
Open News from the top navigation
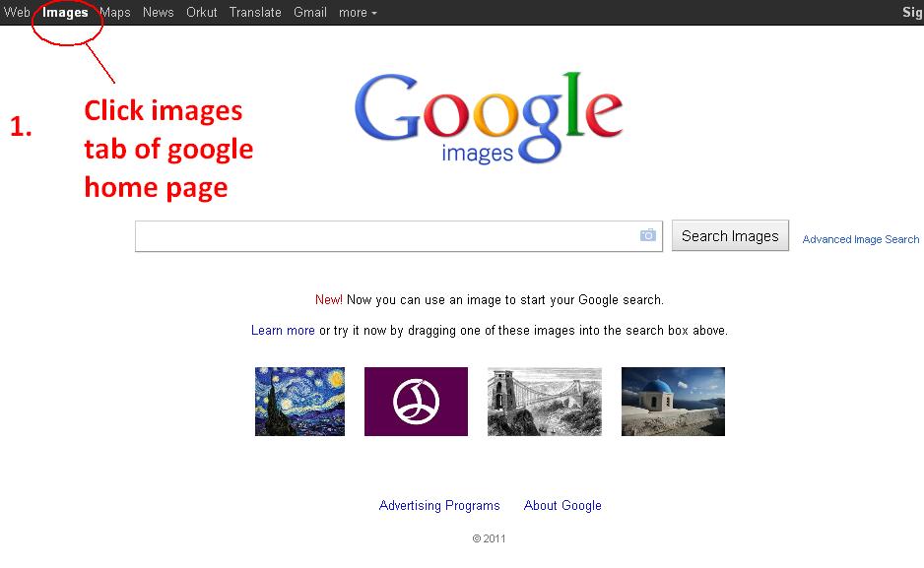pyautogui.click(x=158, y=12)
